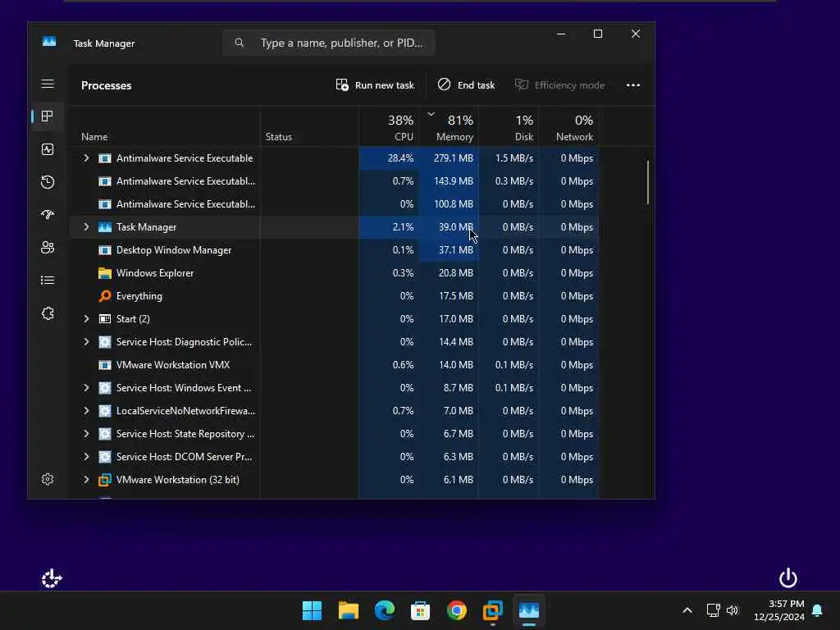This screenshot has width=840, height=630.
Task: Open File Explorer from the taskbar
Action: pyautogui.click(x=348, y=610)
